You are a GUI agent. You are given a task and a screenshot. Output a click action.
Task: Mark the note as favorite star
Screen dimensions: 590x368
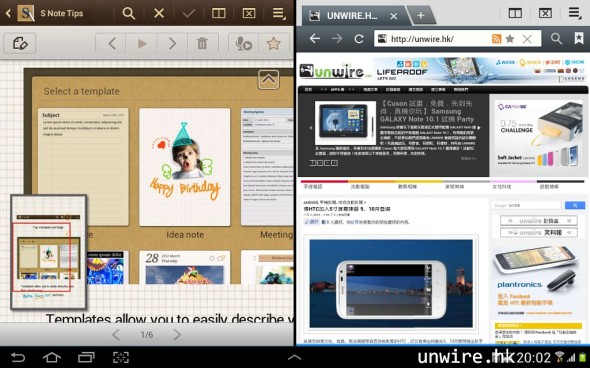274,44
